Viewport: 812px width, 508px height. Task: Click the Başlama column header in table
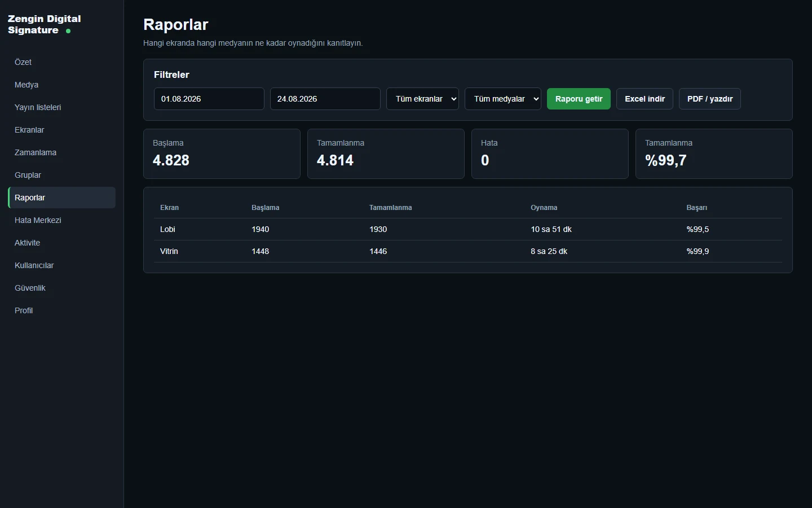(x=266, y=208)
